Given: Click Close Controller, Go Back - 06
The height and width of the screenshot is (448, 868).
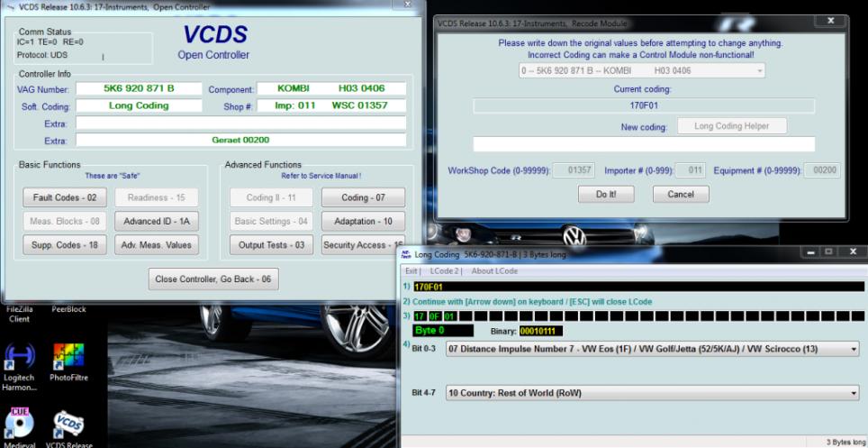Looking at the screenshot, I should point(213,279).
